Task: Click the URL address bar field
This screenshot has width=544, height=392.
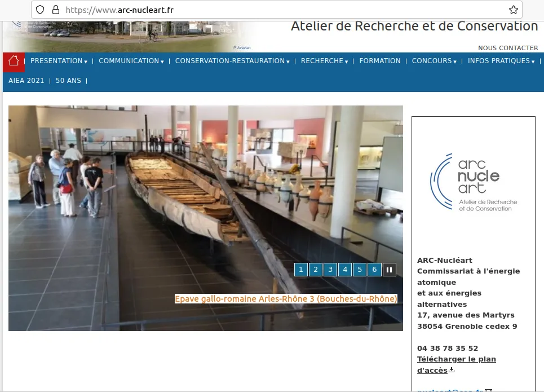Action: point(282,10)
